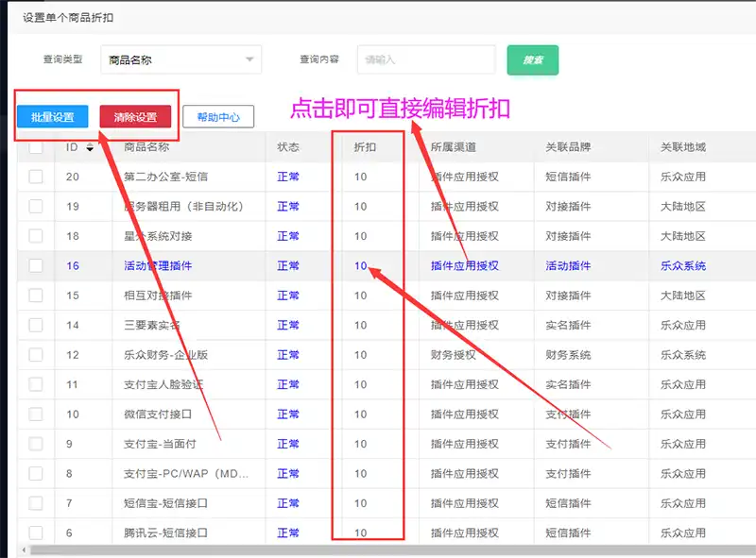Click the green 搜索 button

(533, 60)
